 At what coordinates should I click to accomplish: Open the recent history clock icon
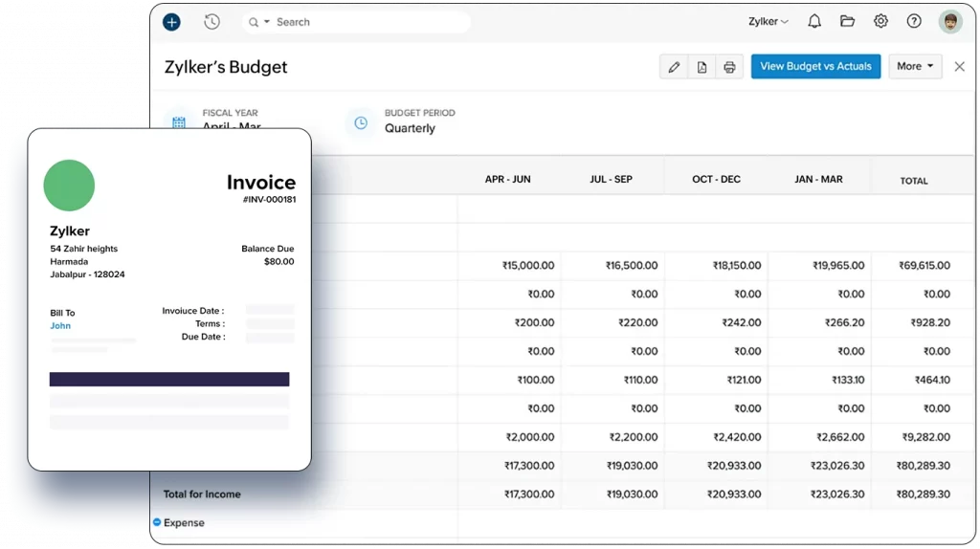pos(212,22)
